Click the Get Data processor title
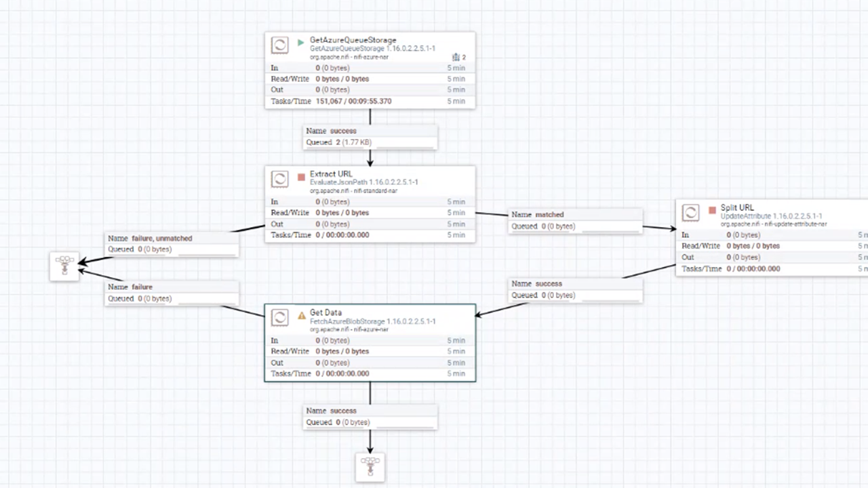 [326, 313]
